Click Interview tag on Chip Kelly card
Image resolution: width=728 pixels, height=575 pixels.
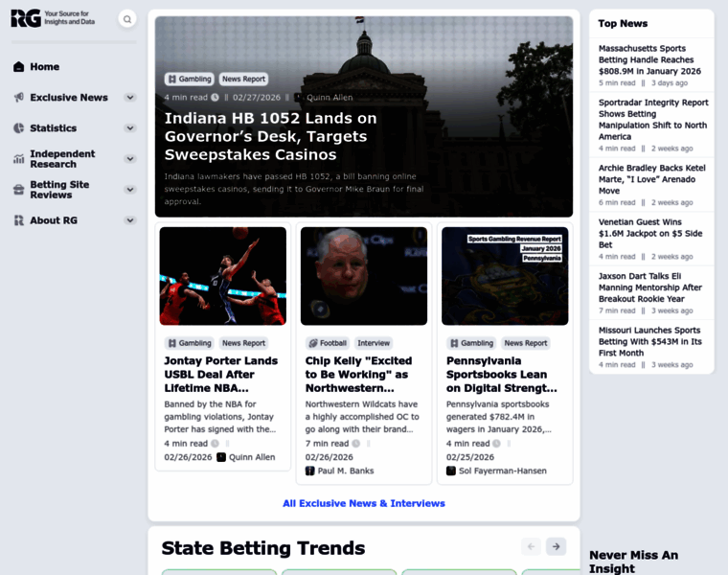click(374, 343)
